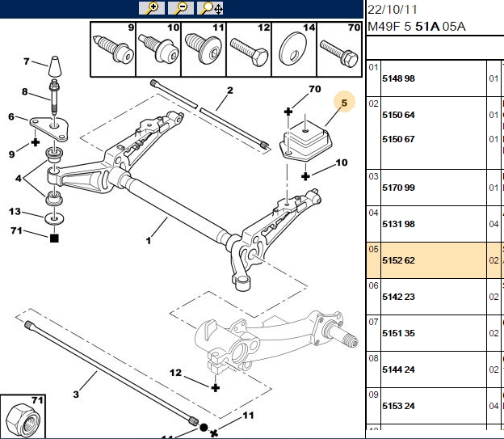Click highlighted callout number 5 on diagram
Screen dimensions: 504x439
click(344, 103)
